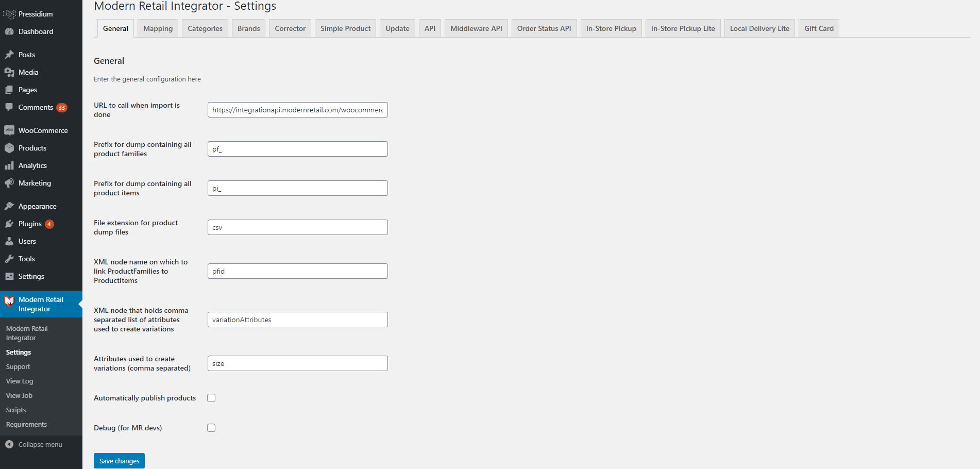
Task: Click the Save changes button
Action: [119, 461]
